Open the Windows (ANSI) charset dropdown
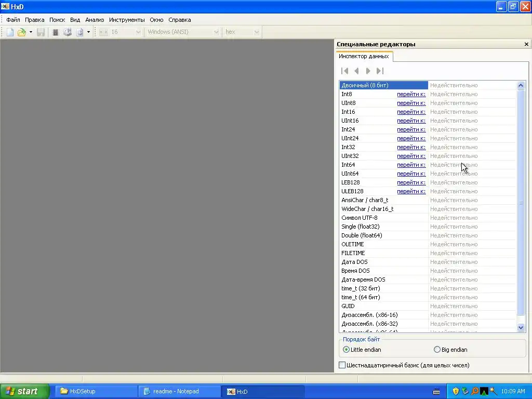532x399 pixels. click(x=182, y=32)
